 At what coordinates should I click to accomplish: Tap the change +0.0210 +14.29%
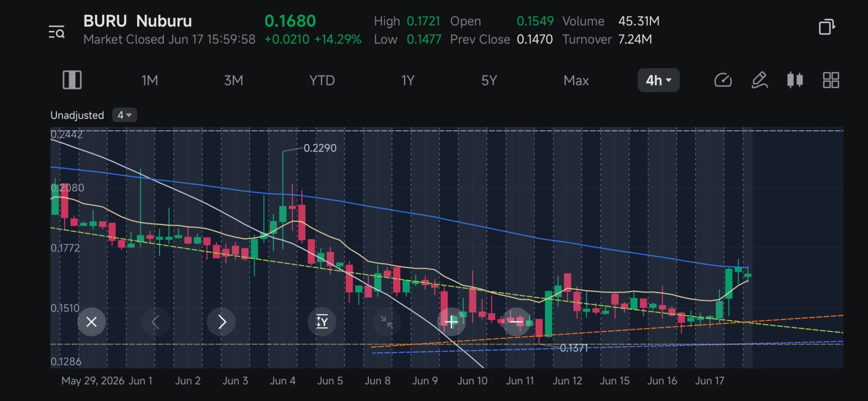point(313,39)
